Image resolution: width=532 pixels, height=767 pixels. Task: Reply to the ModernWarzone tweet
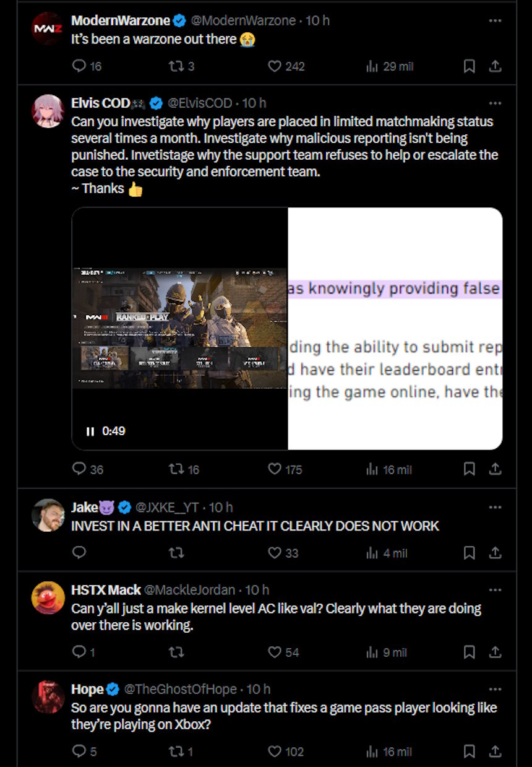(x=79, y=66)
